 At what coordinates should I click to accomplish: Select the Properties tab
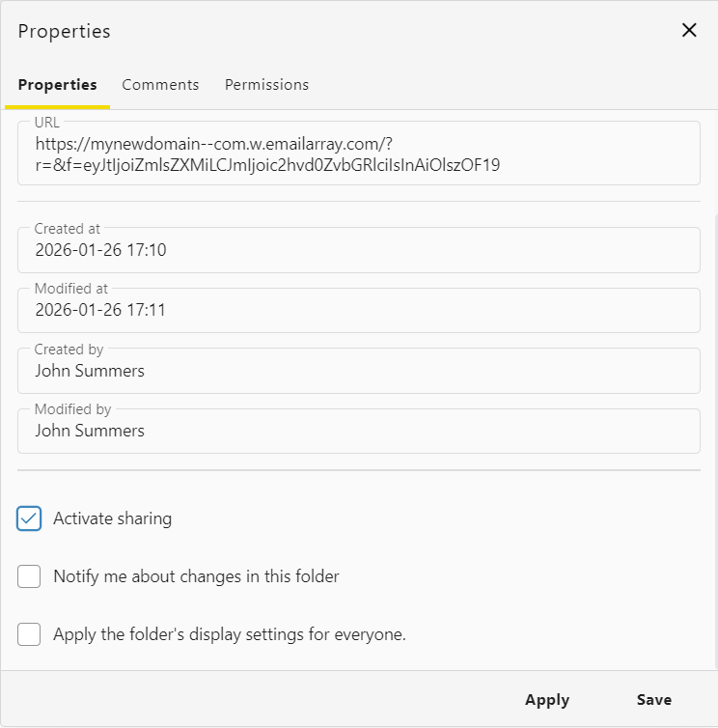[x=57, y=85]
